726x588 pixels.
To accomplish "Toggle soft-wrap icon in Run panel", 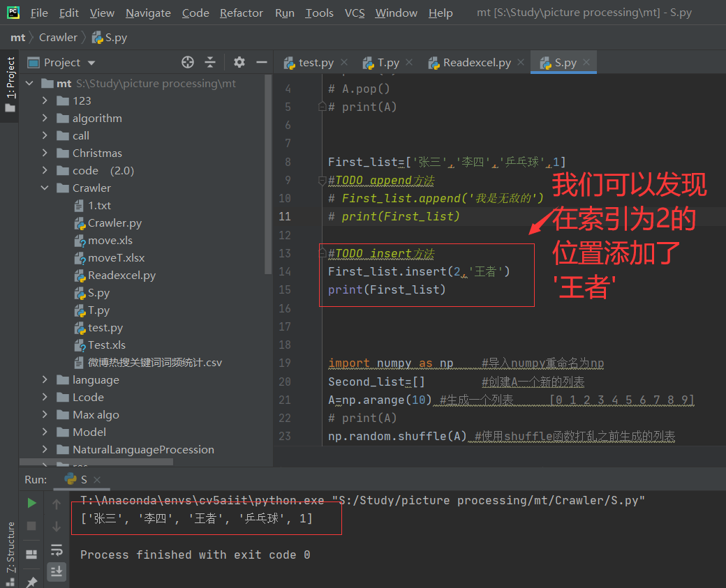I will click(57, 550).
